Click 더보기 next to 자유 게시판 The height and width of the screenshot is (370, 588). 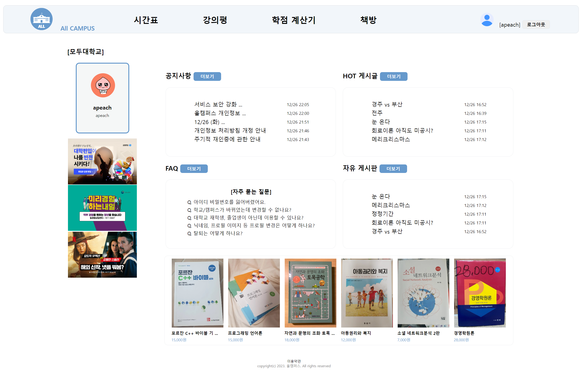tap(393, 169)
